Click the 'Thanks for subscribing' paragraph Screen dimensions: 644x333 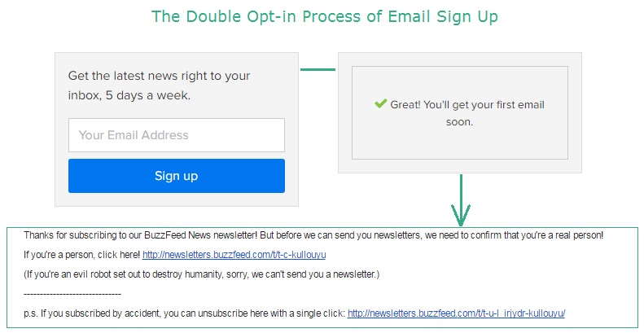point(313,235)
